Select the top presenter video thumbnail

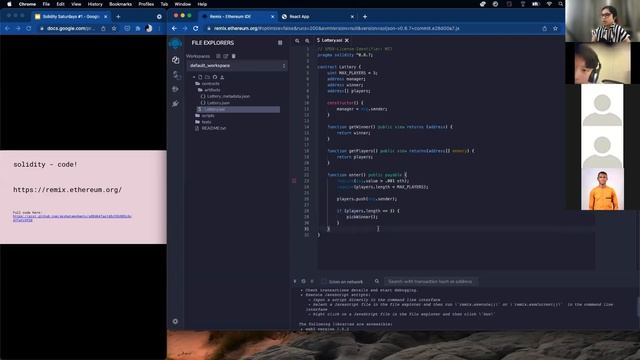pyautogui.click(x=602, y=21)
